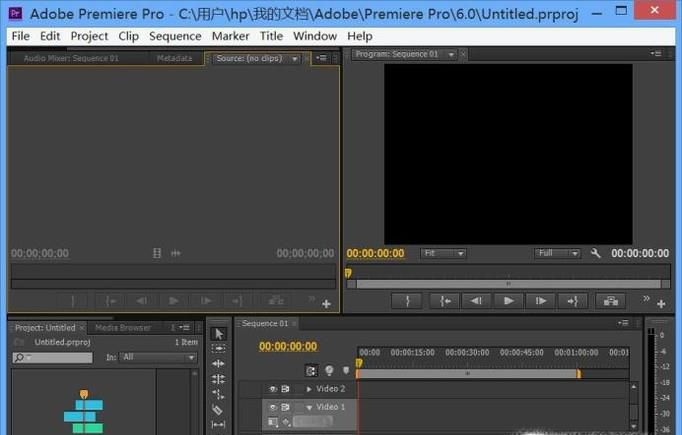The height and width of the screenshot is (435, 682).
Task: Expand the Video 2 track
Action: 309,389
